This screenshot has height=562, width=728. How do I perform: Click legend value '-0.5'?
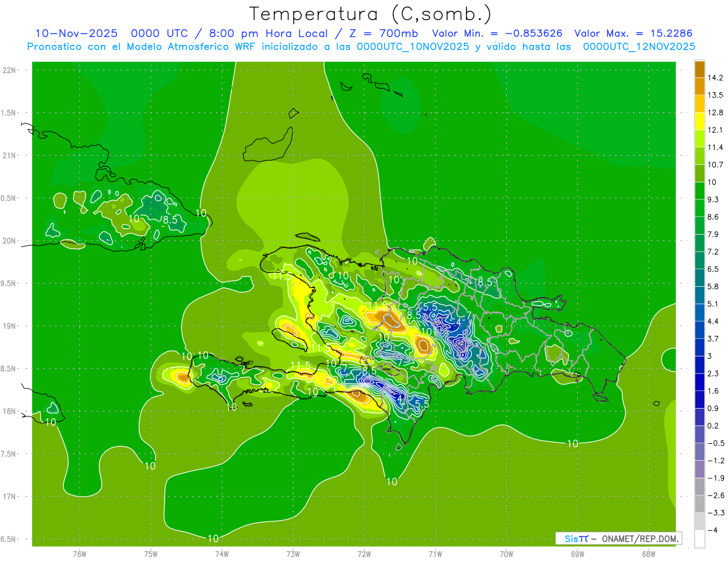pyautogui.click(x=715, y=443)
